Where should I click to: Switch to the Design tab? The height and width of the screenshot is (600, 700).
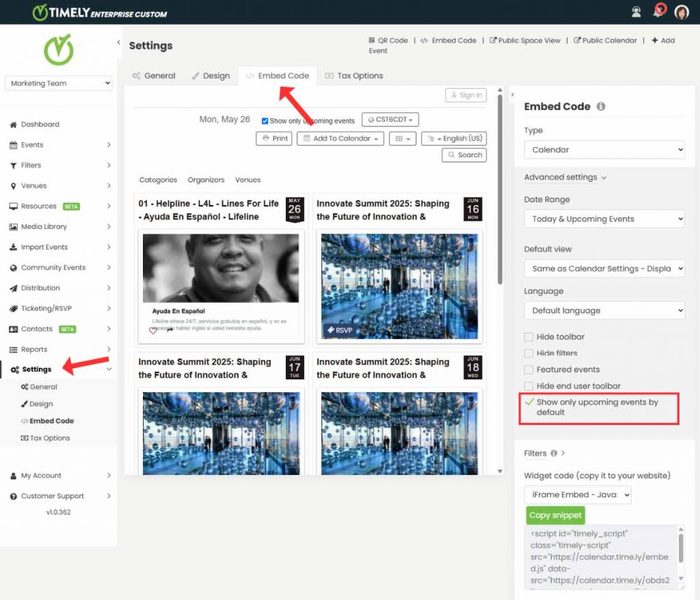[211, 76]
